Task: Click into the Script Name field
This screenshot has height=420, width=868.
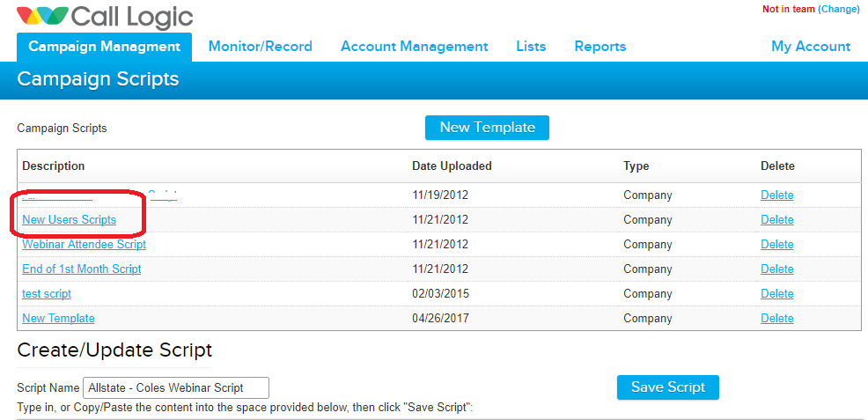Action: coord(176,387)
